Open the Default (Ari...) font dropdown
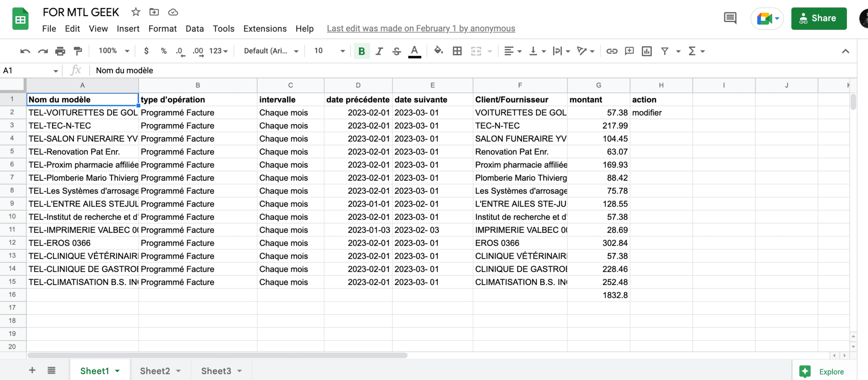The height and width of the screenshot is (380, 868). pos(271,51)
